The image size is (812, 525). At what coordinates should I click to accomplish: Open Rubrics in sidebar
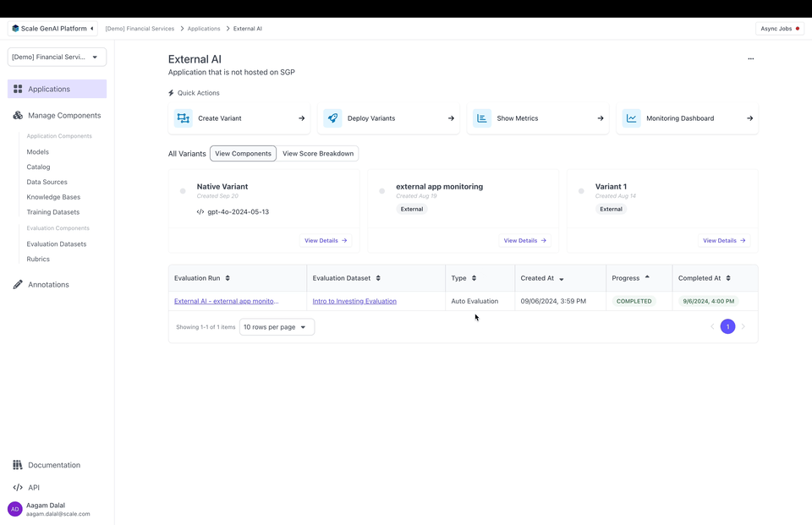click(38, 259)
